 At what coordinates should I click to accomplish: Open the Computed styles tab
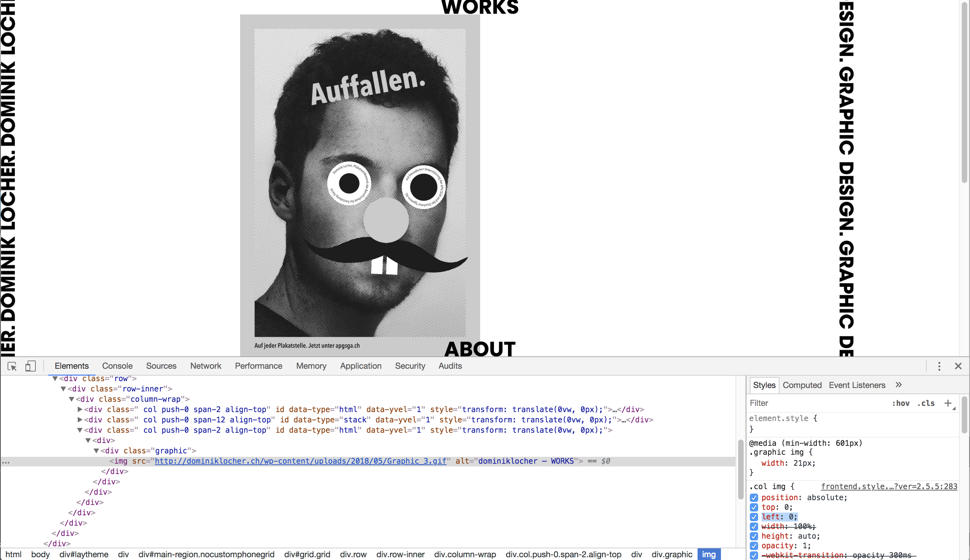(x=802, y=385)
